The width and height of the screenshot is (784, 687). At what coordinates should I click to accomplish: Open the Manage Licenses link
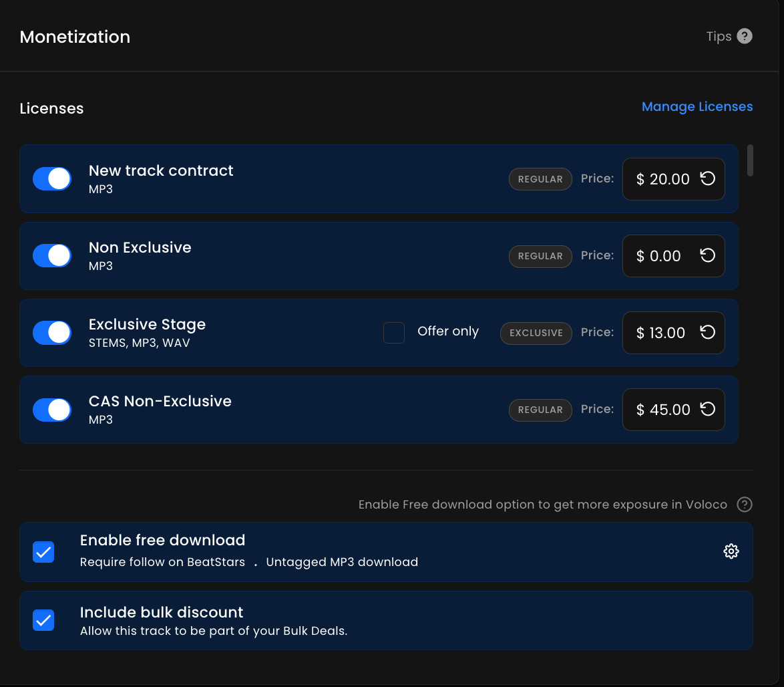tap(697, 107)
